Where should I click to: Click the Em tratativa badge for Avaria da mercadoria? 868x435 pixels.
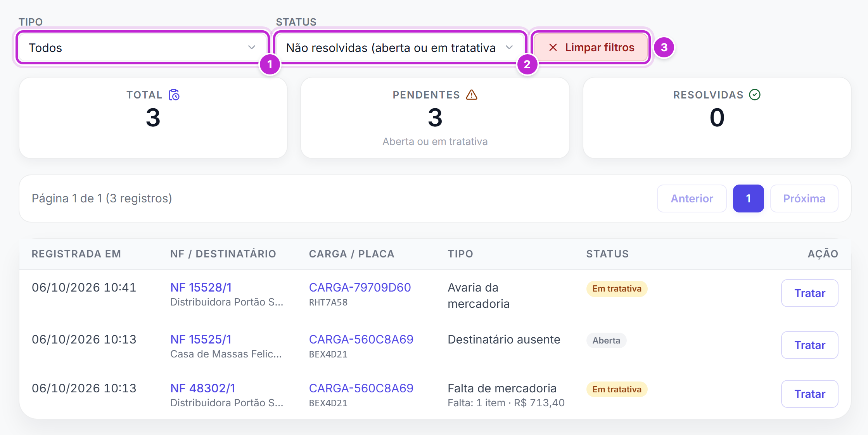click(x=617, y=289)
